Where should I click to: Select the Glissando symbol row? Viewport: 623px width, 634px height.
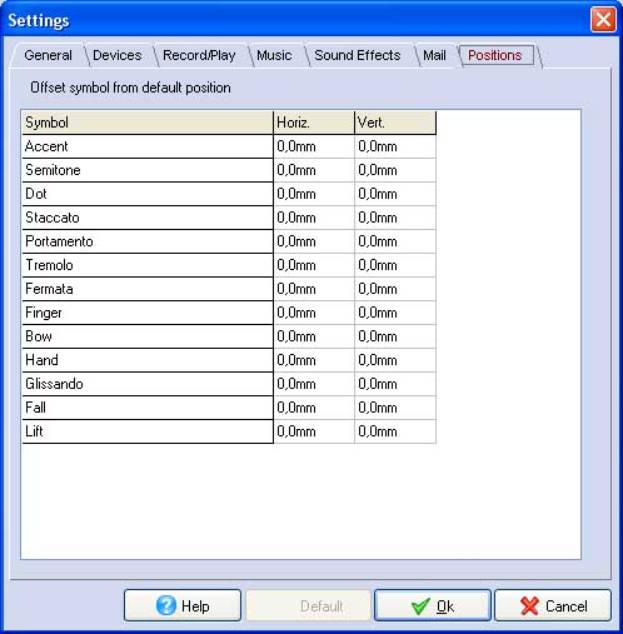[148, 384]
